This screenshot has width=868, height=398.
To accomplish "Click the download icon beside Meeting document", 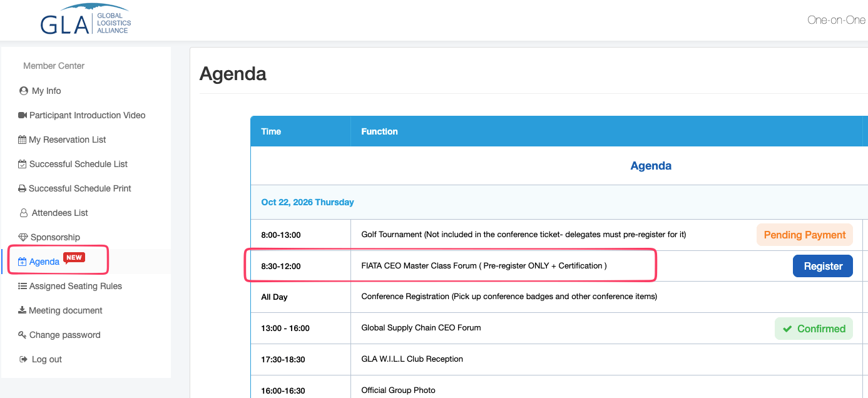I will pyautogui.click(x=23, y=310).
